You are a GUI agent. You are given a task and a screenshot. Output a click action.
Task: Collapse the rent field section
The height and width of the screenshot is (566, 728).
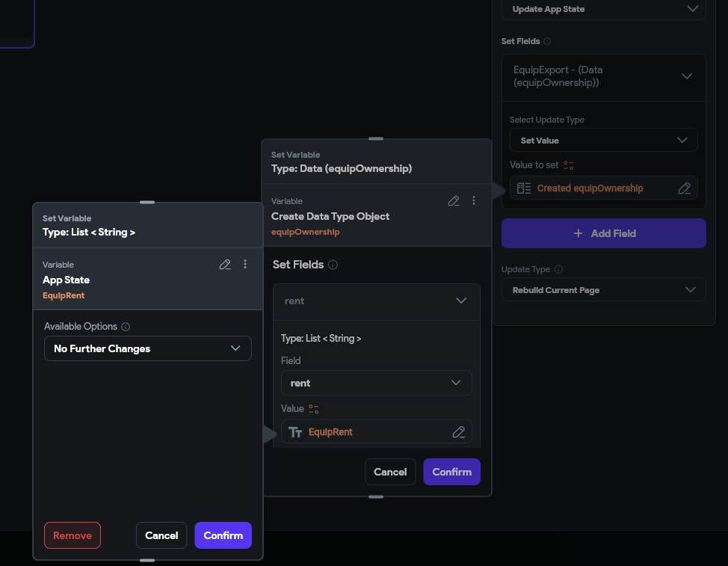click(461, 301)
